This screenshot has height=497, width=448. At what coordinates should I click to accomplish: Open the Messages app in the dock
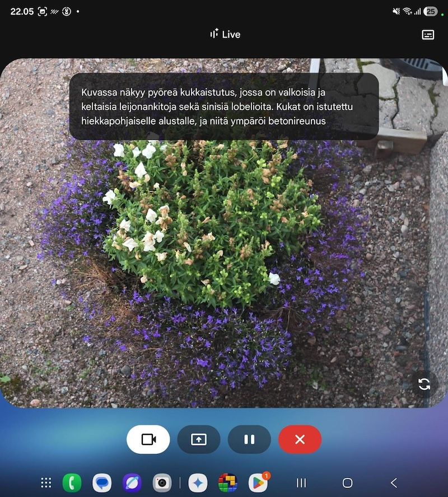102,483
